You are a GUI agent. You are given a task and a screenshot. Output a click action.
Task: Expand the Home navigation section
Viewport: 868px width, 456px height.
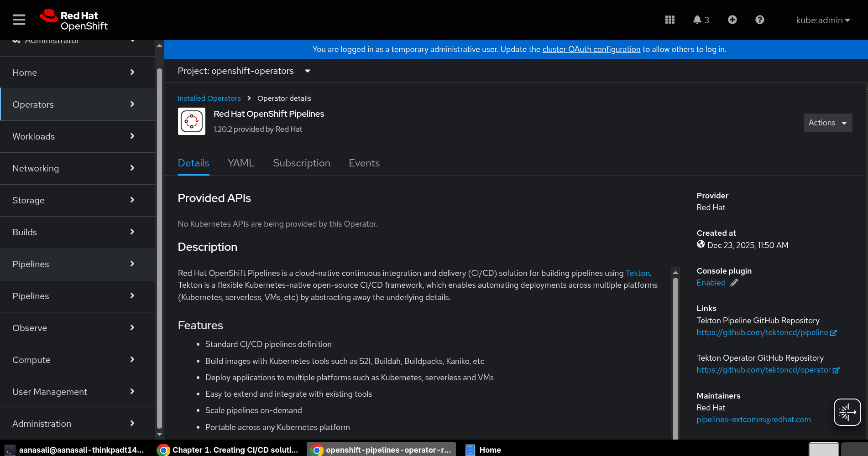(78, 73)
